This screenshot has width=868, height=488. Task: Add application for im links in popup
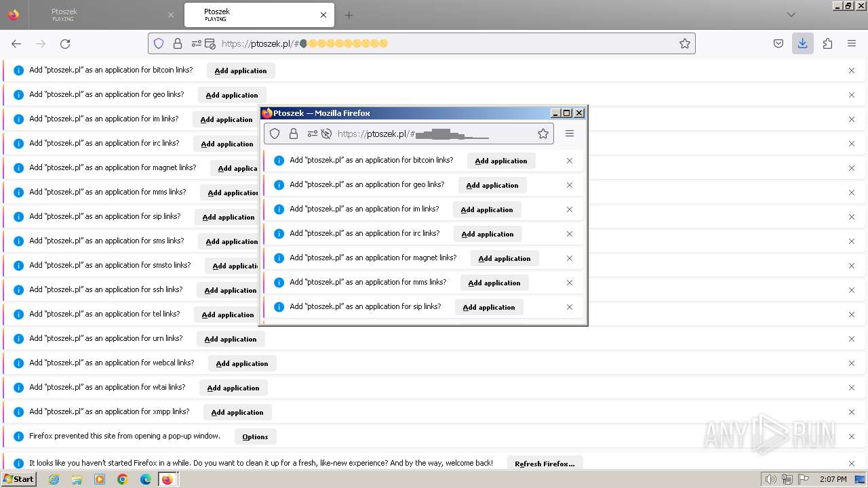487,209
